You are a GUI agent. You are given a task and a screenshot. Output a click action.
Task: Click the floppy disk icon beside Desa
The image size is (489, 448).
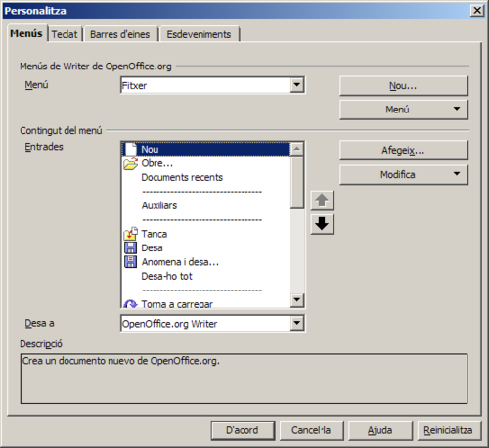click(x=131, y=247)
